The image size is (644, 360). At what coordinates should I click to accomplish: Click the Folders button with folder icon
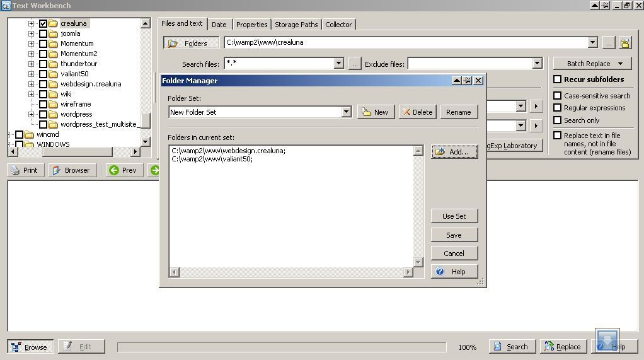pyautogui.click(x=190, y=43)
